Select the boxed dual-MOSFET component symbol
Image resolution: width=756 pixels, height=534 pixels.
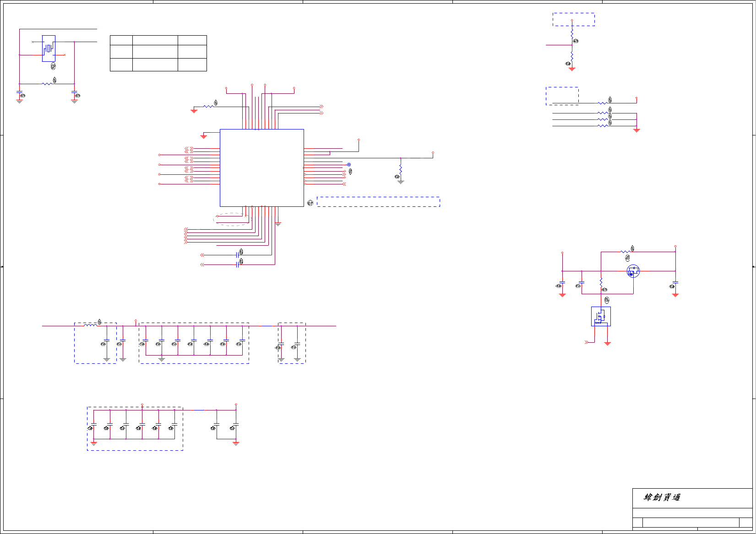pyautogui.click(x=601, y=316)
